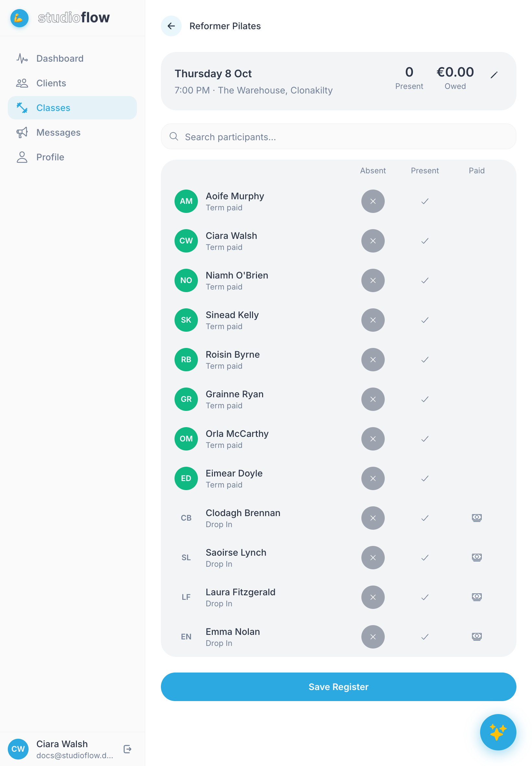
Task: Mark Saoirse Lynch as paid with cash icon
Action: 476,557
